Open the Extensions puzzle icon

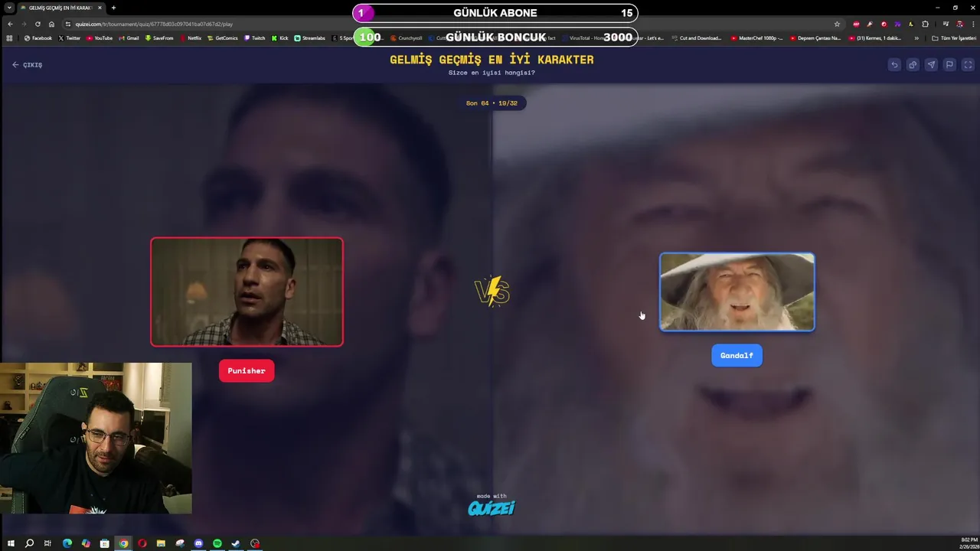point(925,24)
